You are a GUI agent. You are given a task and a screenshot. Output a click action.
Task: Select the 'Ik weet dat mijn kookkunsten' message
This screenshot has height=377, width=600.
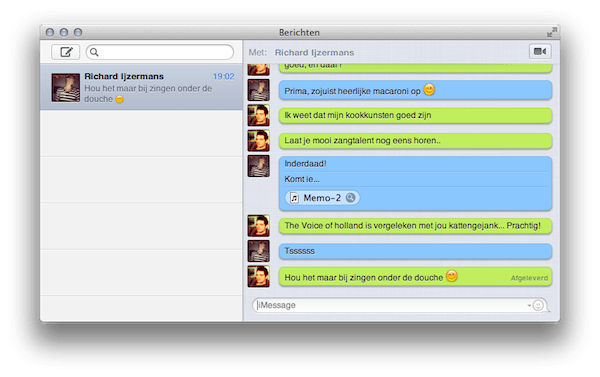point(415,115)
